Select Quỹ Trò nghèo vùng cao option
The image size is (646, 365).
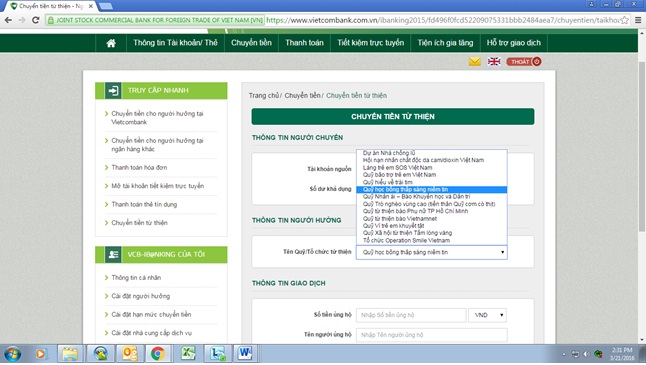431,204
